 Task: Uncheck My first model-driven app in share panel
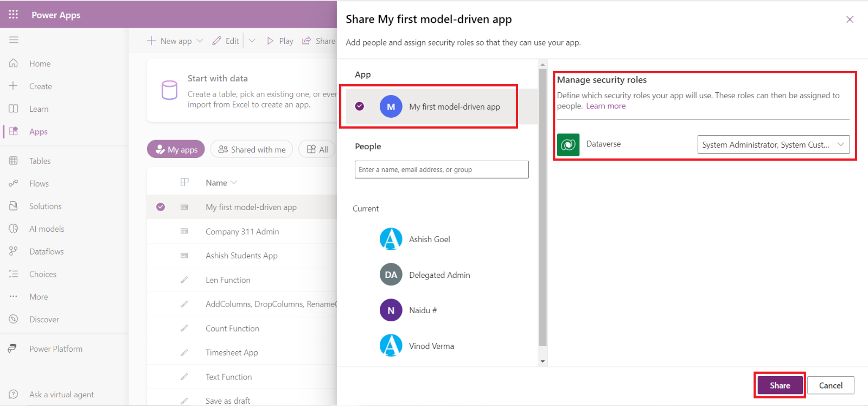[x=360, y=106]
